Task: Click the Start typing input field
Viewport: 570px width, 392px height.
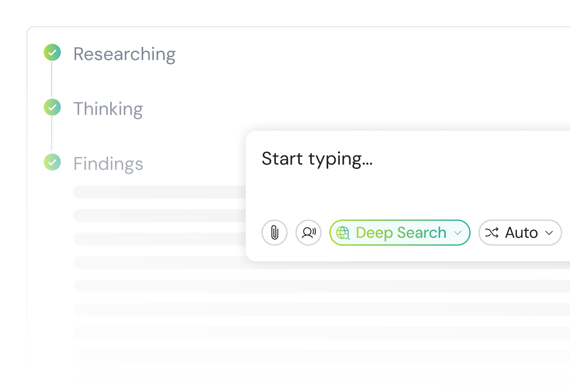Action: pos(317,159)
